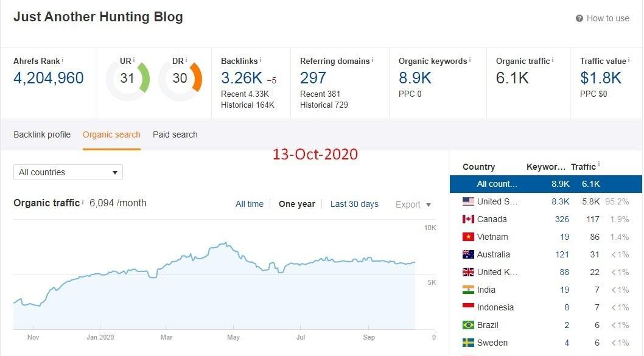
Task: Open the Paid search tab
Action: click(x=175, y=134)
